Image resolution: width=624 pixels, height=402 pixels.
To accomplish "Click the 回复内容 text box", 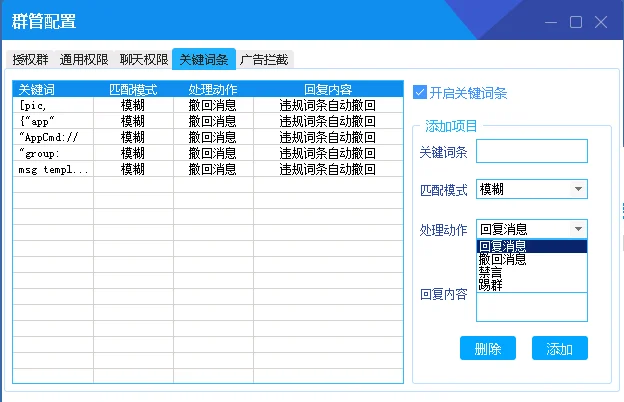I will [532, 307].
